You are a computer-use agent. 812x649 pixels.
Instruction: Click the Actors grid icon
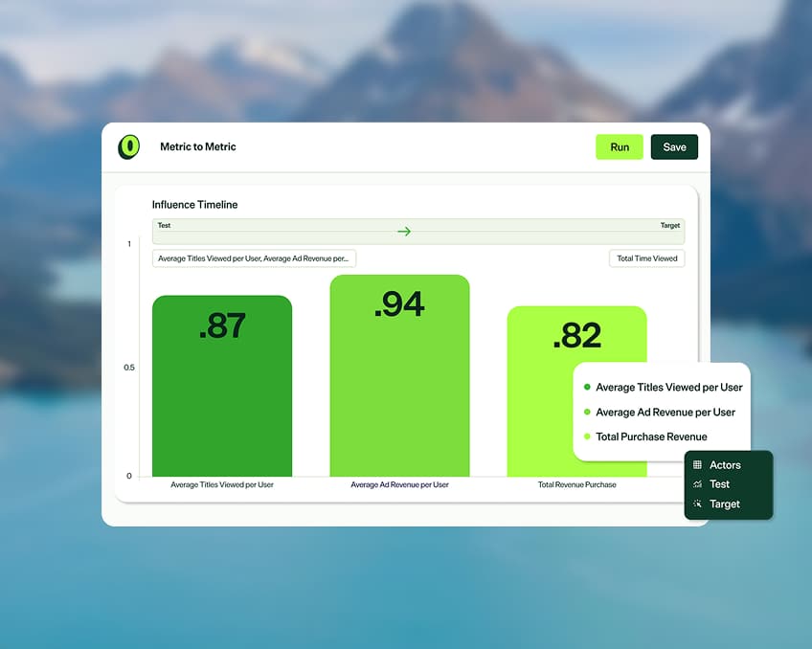tap(697, 465)
